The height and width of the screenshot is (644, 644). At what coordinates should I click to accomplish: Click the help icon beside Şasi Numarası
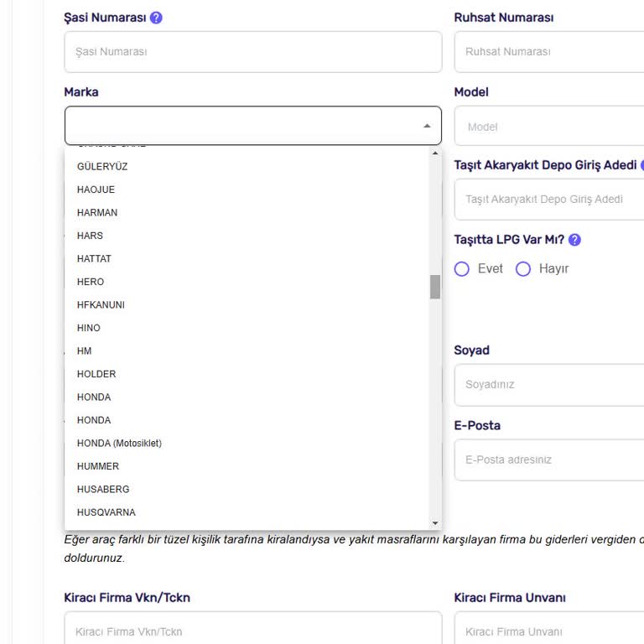(x=156, y=18)
